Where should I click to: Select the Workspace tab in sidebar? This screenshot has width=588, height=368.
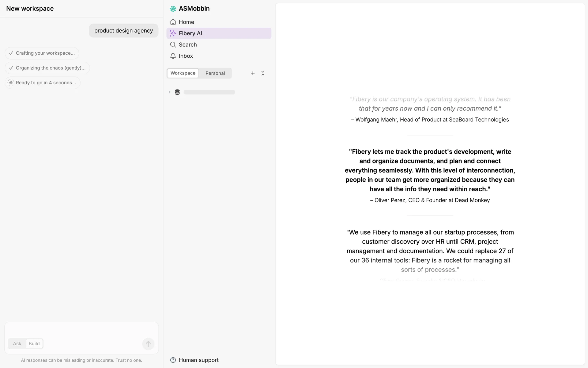point(183,73)
